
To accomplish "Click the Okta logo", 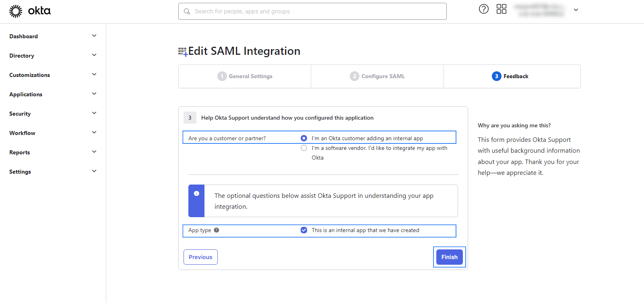I will click(x=30, y=11).
